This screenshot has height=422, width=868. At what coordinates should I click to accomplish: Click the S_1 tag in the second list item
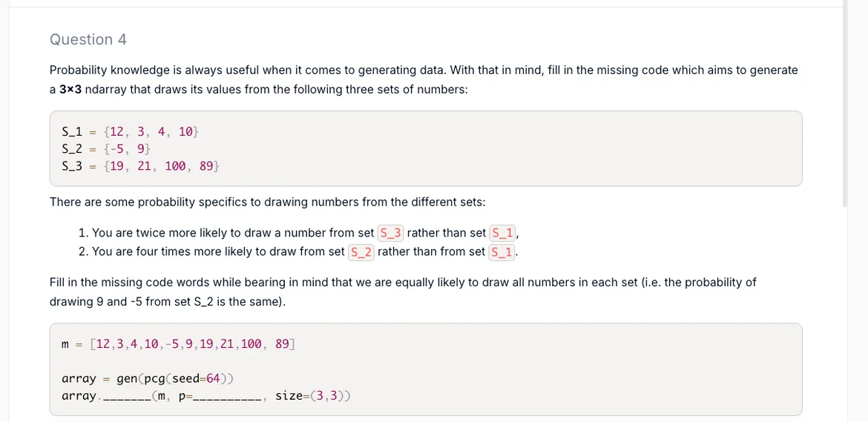(x=502, y=251)
